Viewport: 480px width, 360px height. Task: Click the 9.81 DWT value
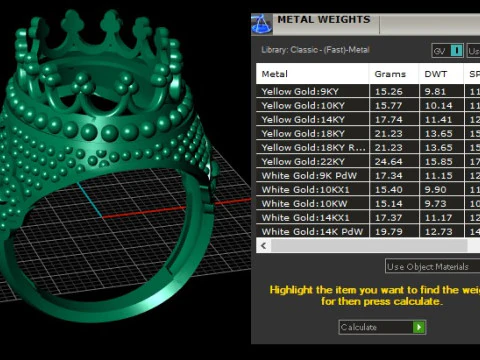tap(435, 92)
